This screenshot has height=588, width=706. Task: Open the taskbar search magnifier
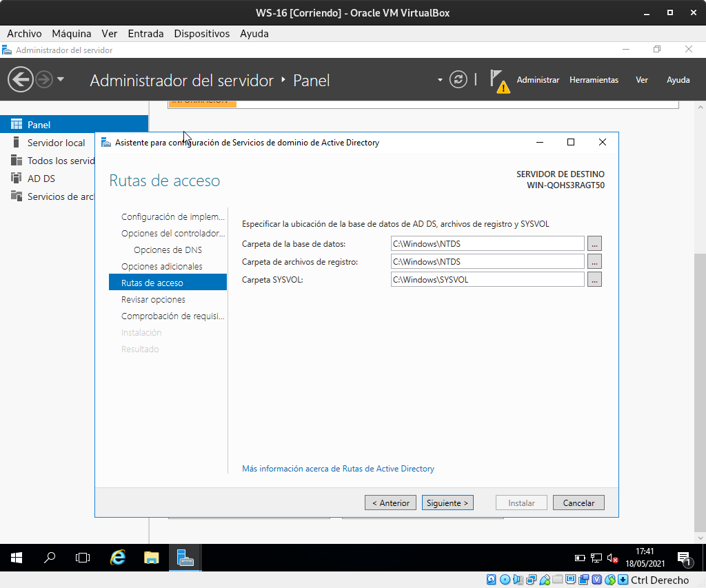coord(50,558)
